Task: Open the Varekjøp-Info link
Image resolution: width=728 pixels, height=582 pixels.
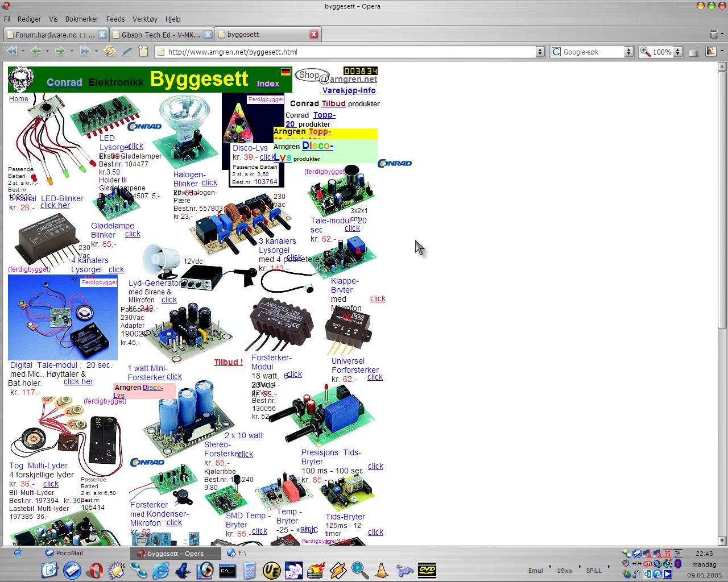Action: coord(349,90)
